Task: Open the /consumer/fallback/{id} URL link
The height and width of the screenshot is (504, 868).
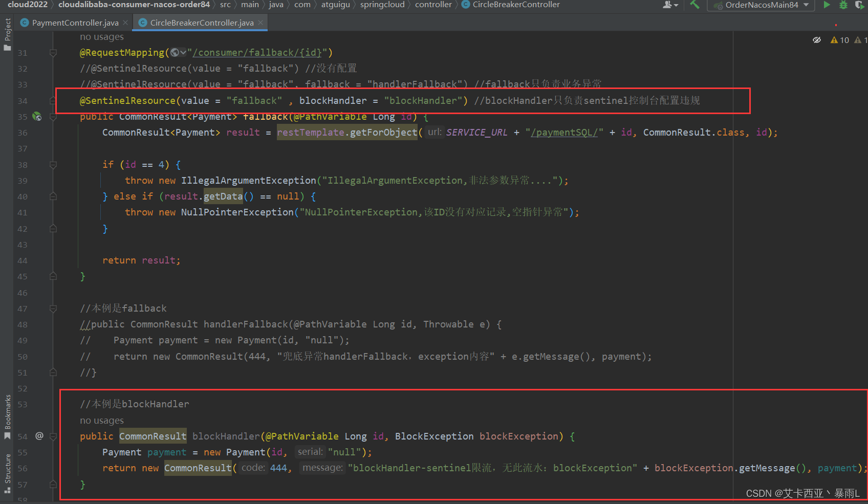Action: click(x=257, y=53)
